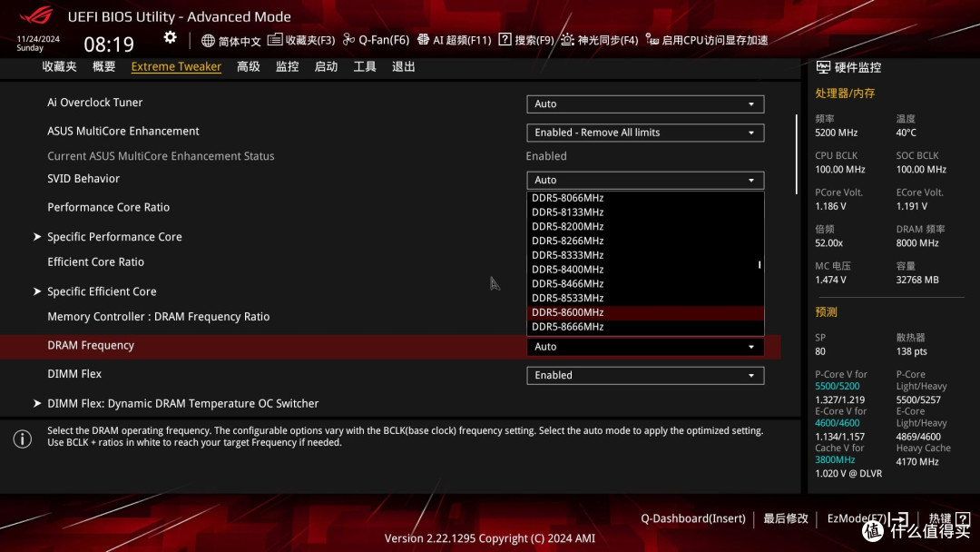Expand Specific Efficient Core submenu
The width and height of the screenshot is (980, 552).
(102, 291)
